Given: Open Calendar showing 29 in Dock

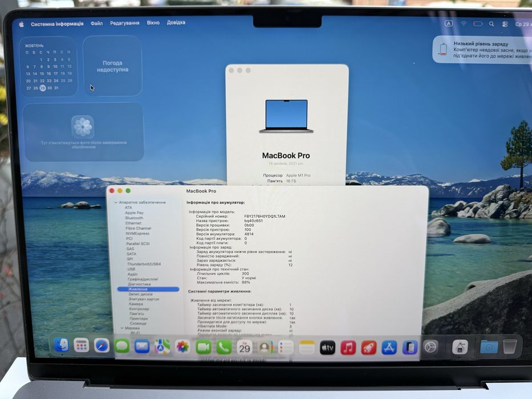Looking at the screenshot, I should point(245,348).
